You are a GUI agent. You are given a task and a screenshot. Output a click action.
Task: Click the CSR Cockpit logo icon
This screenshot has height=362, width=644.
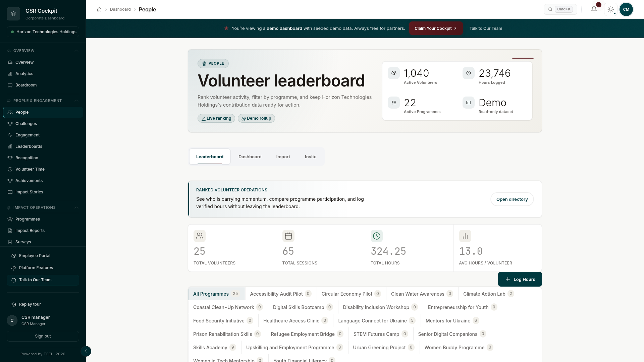click(13, 14)
